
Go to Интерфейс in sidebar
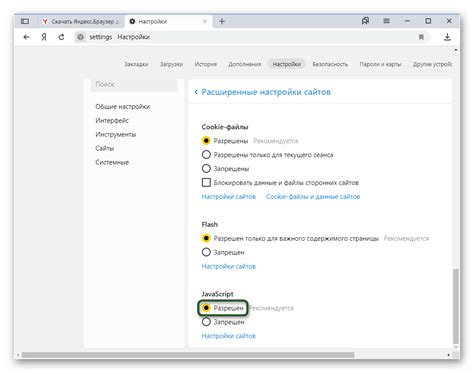click(112, 121)
